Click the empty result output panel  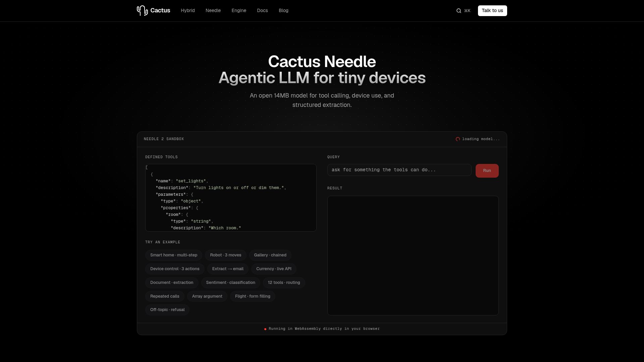coord(413,256)
